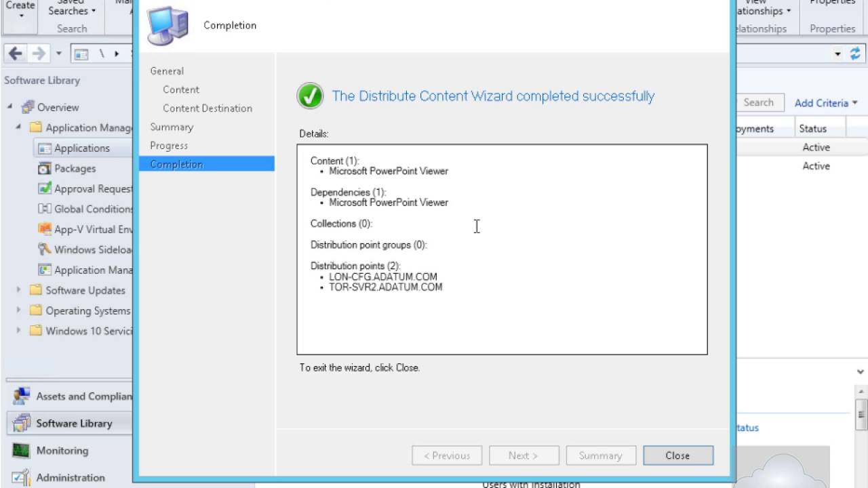Open Software Library workspace icon
Screen dimensions: 868x488
click(x=21, y=423)
